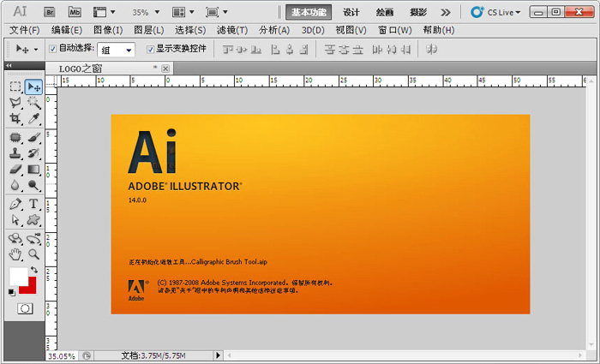Select the Crop tool
Viewport: 600px width, 364px height.
click(x=15, y=118)
